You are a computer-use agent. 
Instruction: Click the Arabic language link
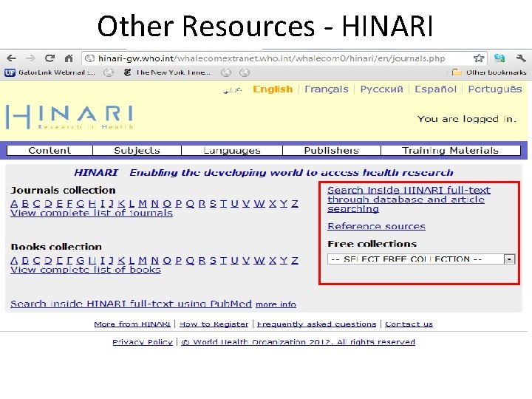pos(233,90)
